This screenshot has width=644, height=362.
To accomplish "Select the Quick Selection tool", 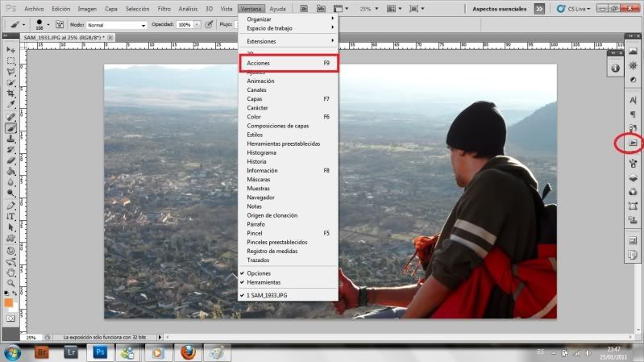I will 10,82.
